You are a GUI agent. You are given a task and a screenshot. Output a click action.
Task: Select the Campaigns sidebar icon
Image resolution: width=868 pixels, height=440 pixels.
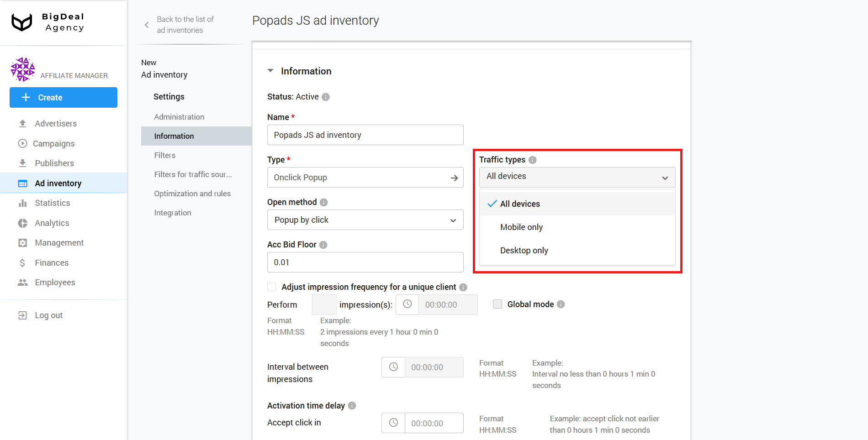coord(23,143)
